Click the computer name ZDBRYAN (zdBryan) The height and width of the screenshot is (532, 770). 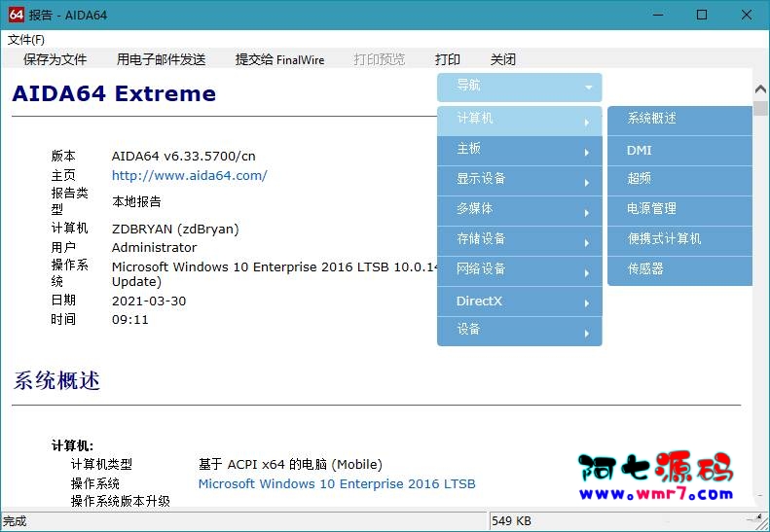coord(175,230)
